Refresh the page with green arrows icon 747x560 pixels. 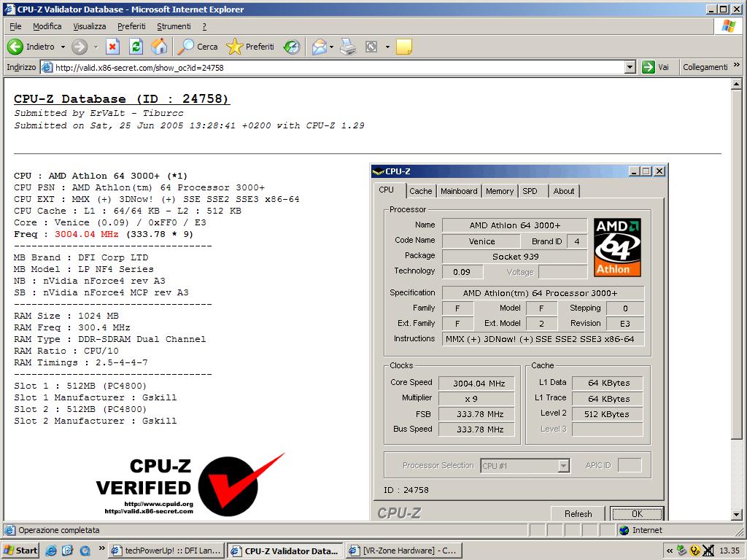click(x=136, y=47)
